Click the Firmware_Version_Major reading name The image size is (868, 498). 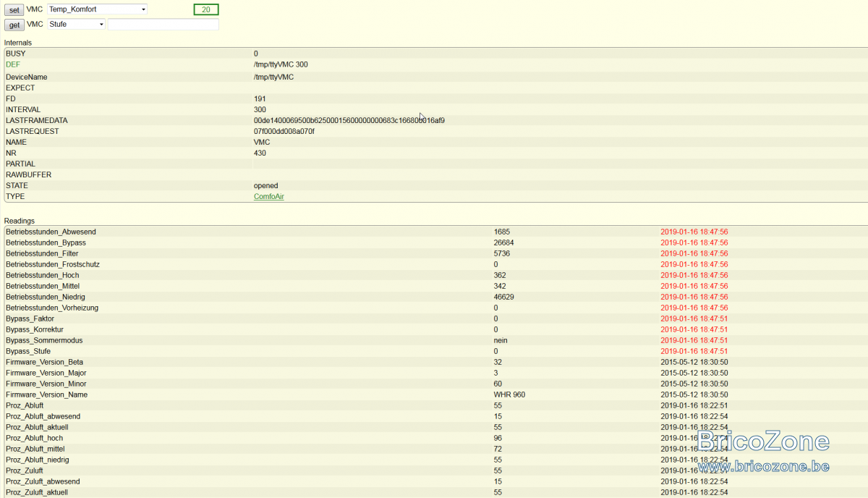(x=46, y=373)
